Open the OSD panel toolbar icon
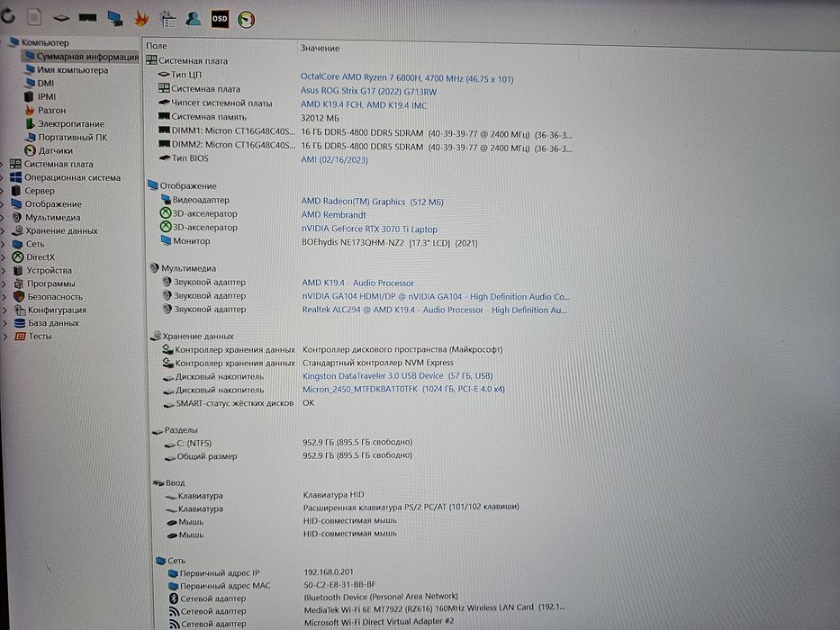Viewport: 840px width, 630px height. (220, 19)
